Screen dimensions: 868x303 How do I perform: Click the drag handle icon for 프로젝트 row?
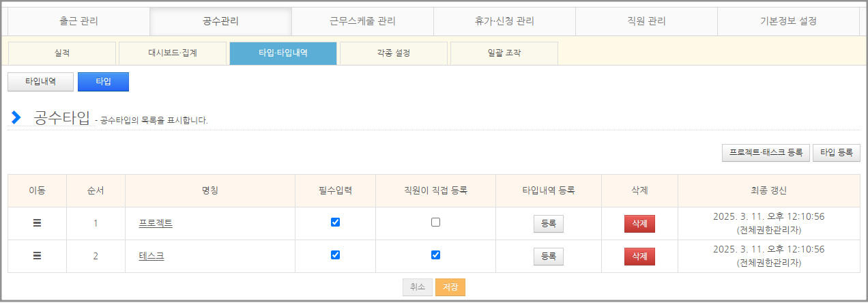[x=37, y=223]
